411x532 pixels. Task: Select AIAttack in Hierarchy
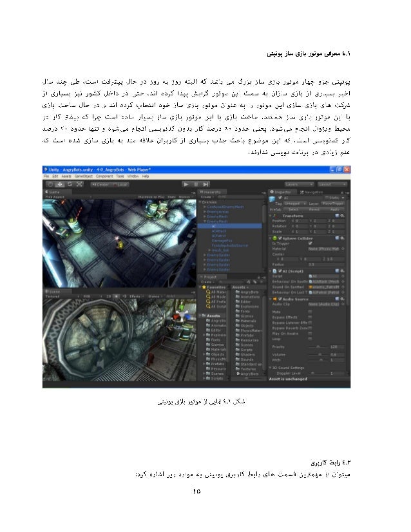tap(219, 231)
